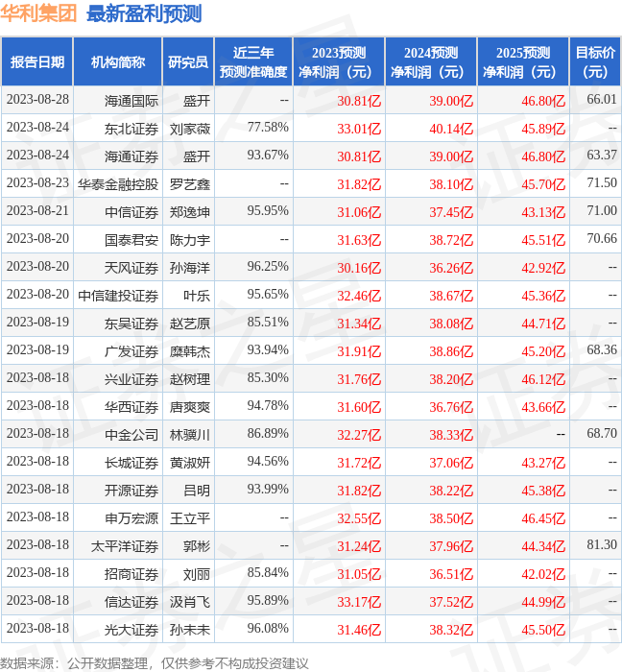Click target price 63.37
Image resolution: width=622 pixels, height=672 pixels.
[x=602, y=156]
